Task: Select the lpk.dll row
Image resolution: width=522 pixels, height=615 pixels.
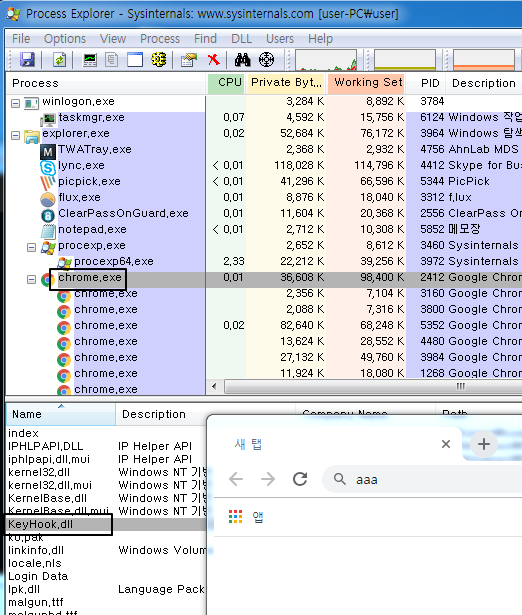Action: point(107,589)
